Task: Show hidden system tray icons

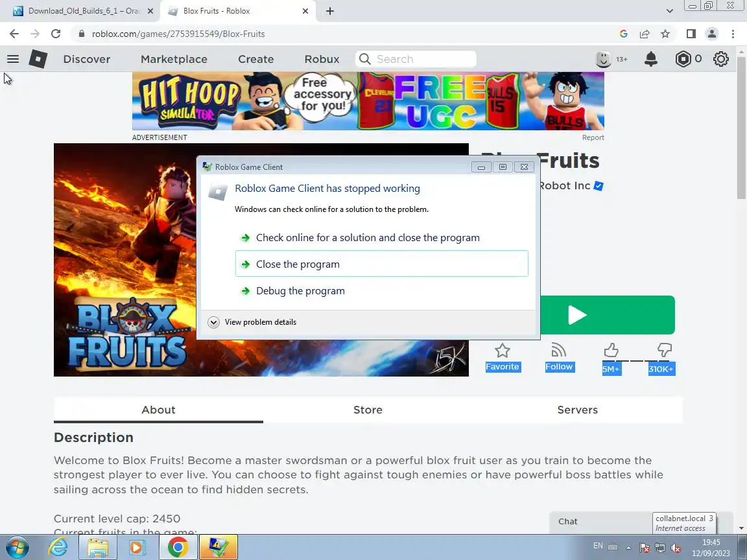Action: click(x=628, y=548)
